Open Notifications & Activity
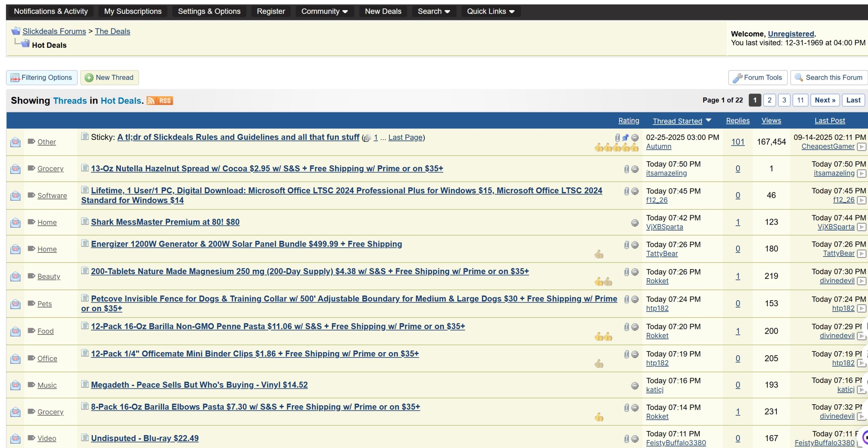Screen dimensions: 868x448 click(x=51, y=11)
